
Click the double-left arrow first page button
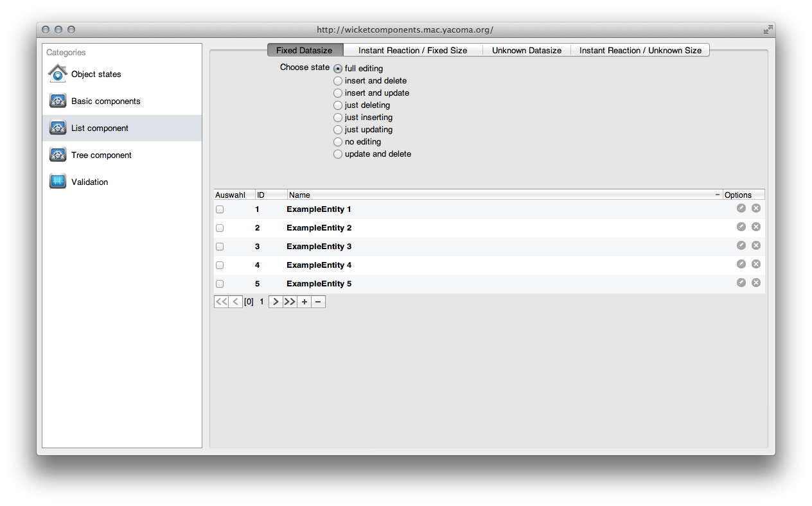221,301
